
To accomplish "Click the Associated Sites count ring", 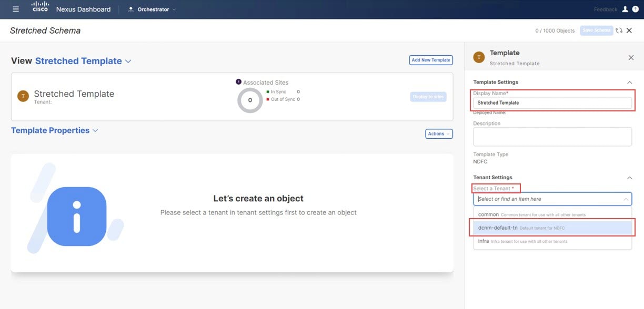I will (250, 100).
